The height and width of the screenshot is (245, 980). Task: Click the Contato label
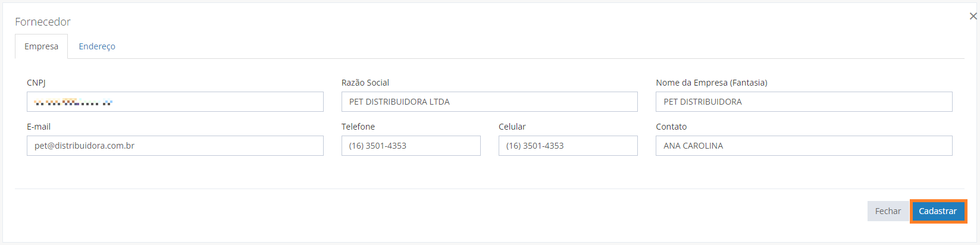pos(671,127)
